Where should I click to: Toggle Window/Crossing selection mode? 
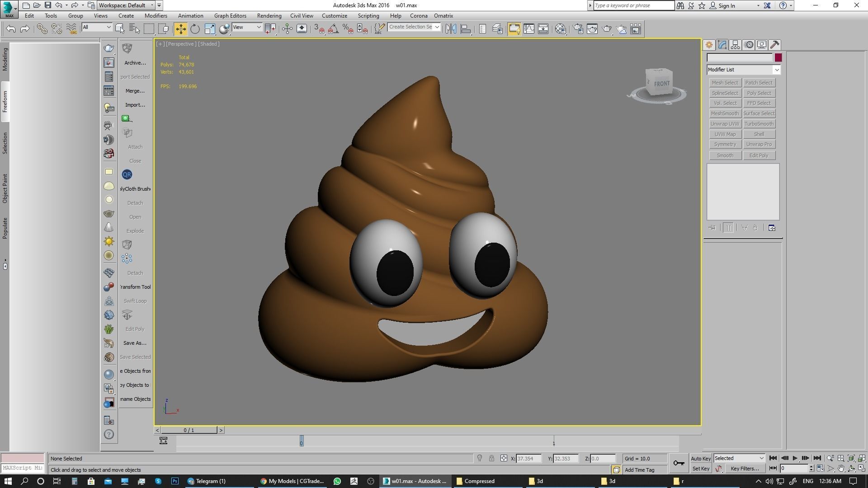coord(164,29)
